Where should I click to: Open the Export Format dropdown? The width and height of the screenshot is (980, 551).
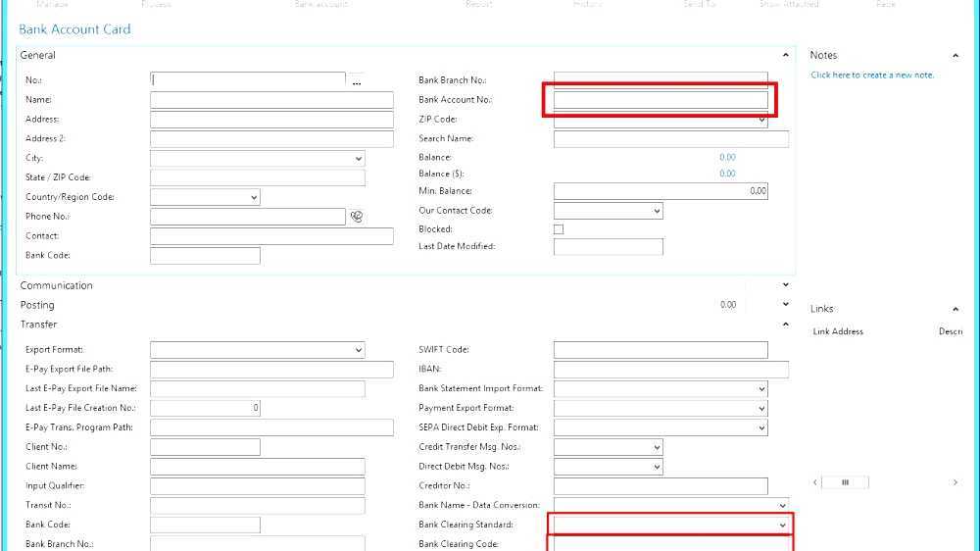tap(358, 350)
